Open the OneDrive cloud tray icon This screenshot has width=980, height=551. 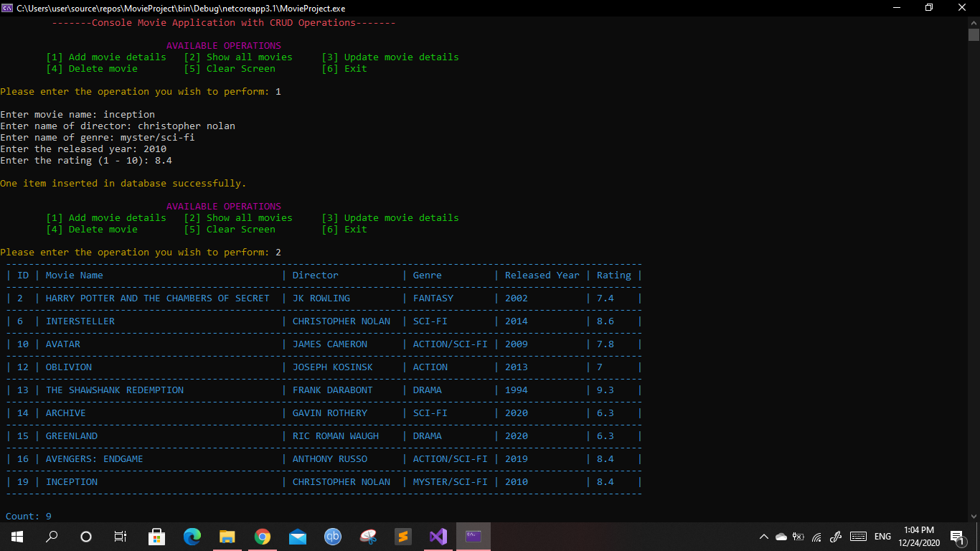[x=781, y=536]
